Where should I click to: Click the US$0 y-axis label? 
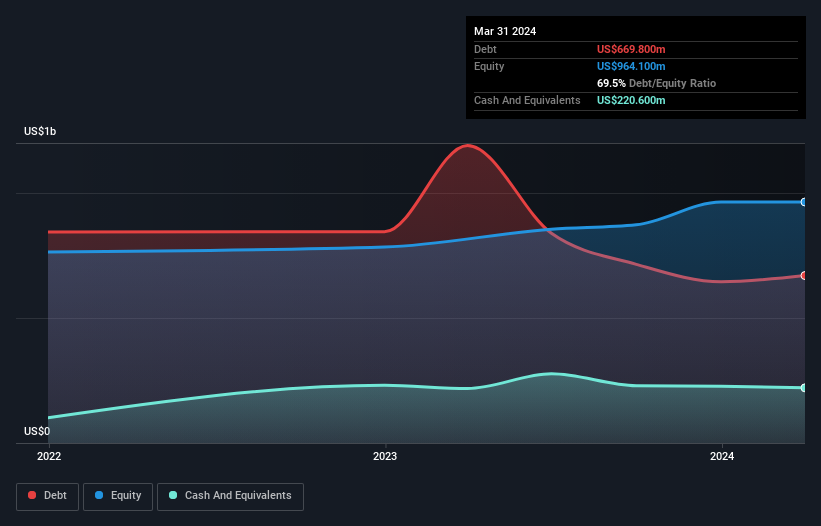click(37, 431)
